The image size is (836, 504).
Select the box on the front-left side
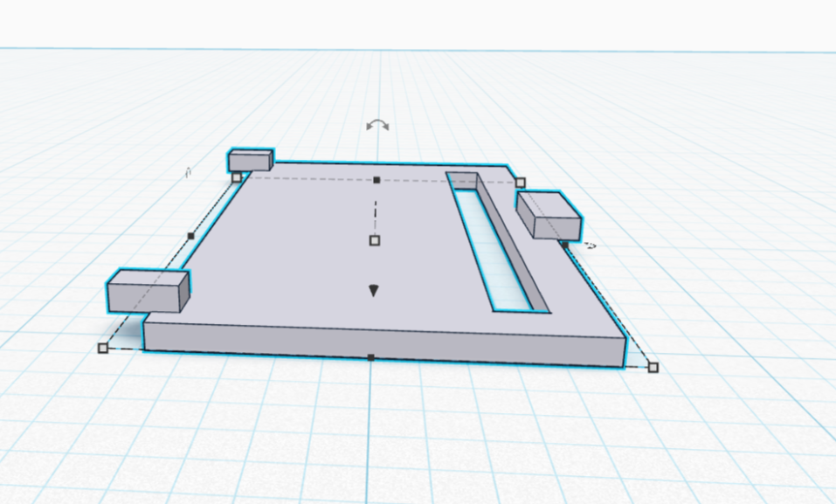146,291
